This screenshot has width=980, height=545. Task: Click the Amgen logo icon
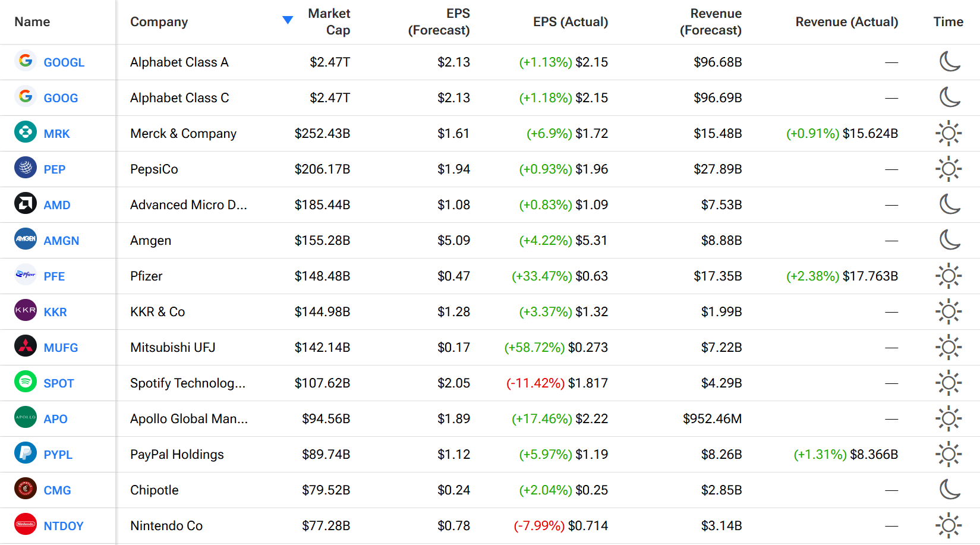pos(26,239)
